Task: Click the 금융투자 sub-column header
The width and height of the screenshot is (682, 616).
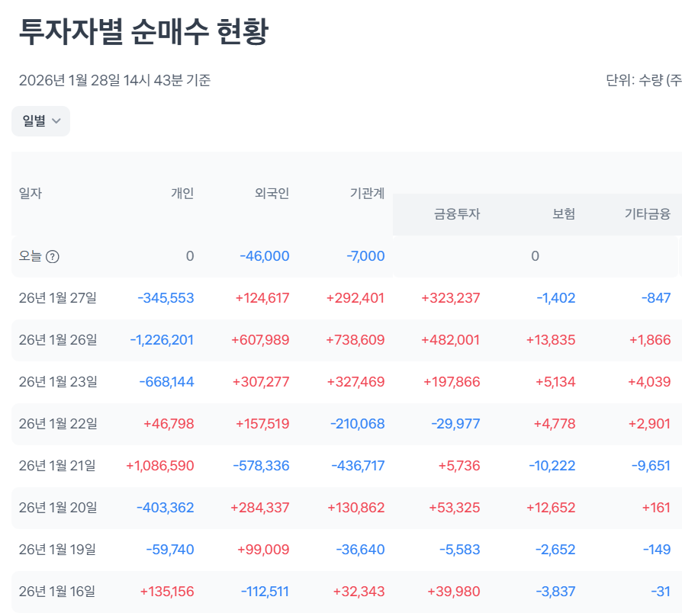Action: click(457, 214)
